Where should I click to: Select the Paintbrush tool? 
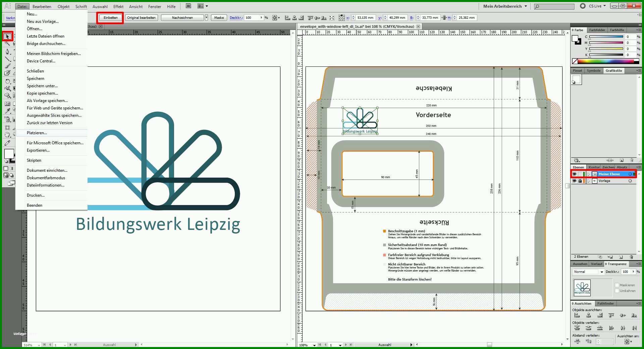[x=7, y=66]
